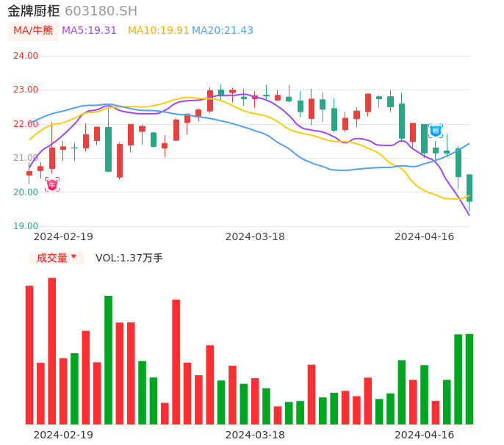Click the 24.00 price axis label
Screen dimensions: 504x445
(x=26, y=56)
